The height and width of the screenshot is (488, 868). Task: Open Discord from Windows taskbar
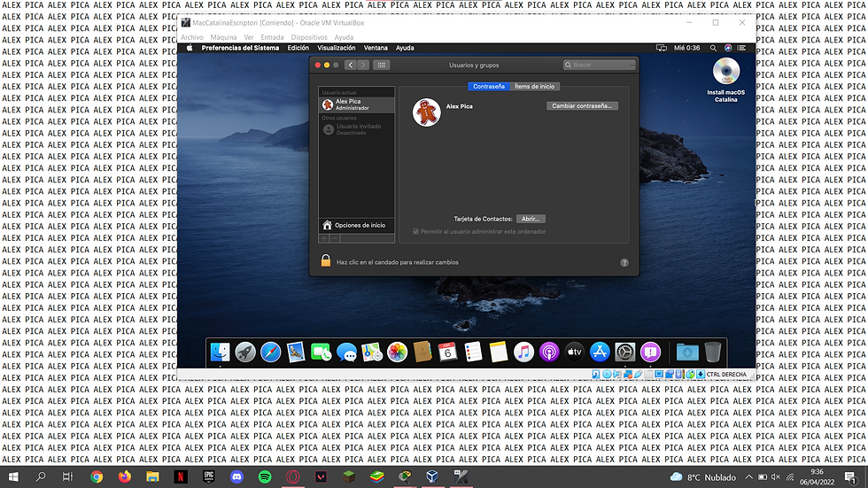coord(237,477)
